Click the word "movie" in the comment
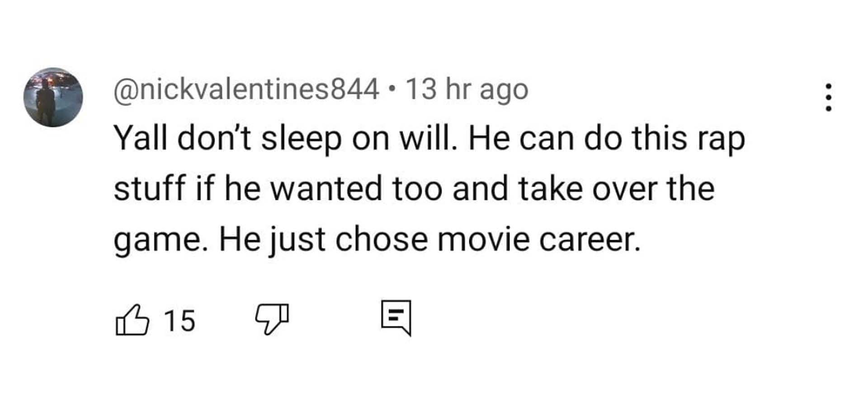868x407 pixels. 483,239
